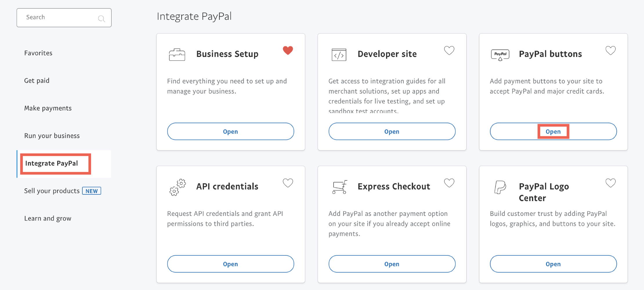
Task: Click the PayPal Logo Center icon
Action: pos(500,187)
